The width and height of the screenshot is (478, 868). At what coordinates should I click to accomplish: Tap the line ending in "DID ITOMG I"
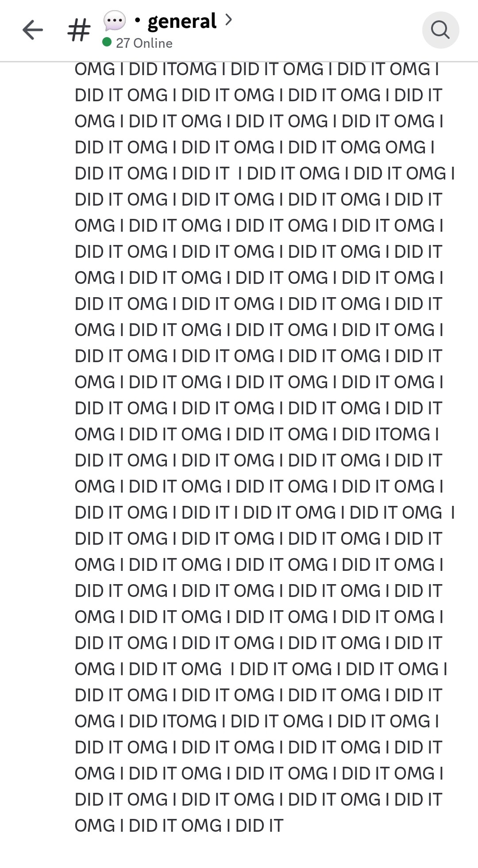click(x=257, y=434)
